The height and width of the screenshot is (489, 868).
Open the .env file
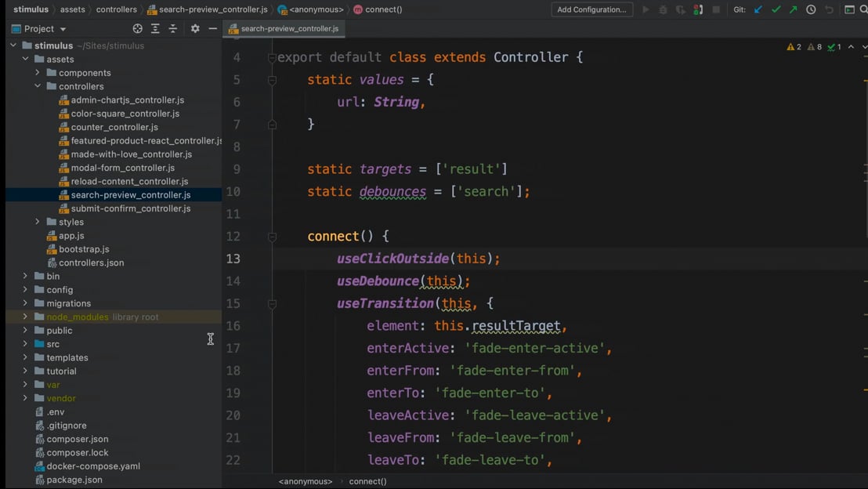56,411
